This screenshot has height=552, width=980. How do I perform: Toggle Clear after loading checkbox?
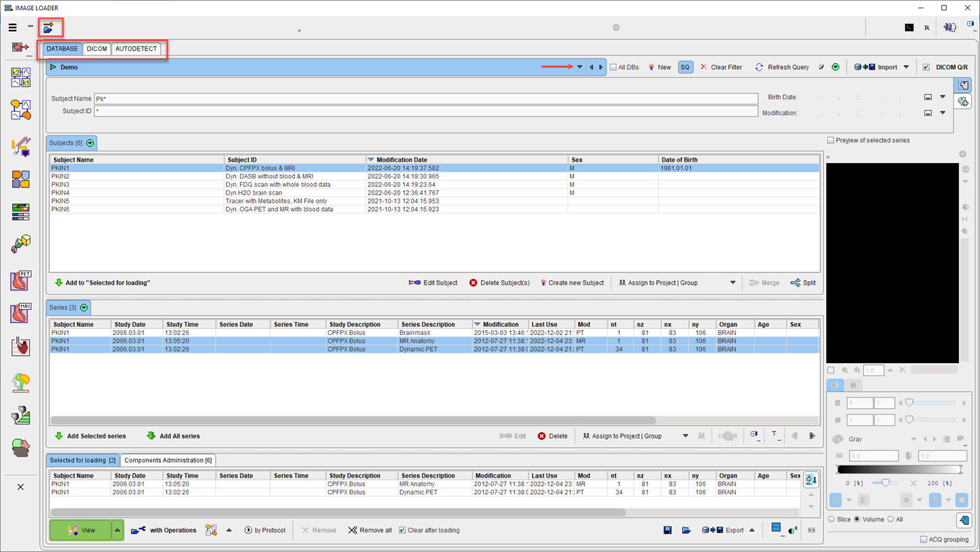(402, 530)
